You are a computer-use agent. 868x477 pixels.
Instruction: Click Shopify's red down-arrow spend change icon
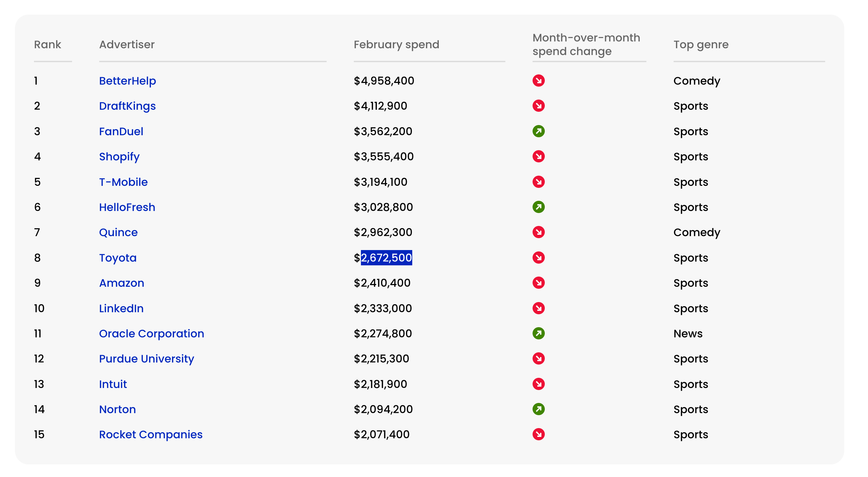pyautogui.click(x=538, y=156)
